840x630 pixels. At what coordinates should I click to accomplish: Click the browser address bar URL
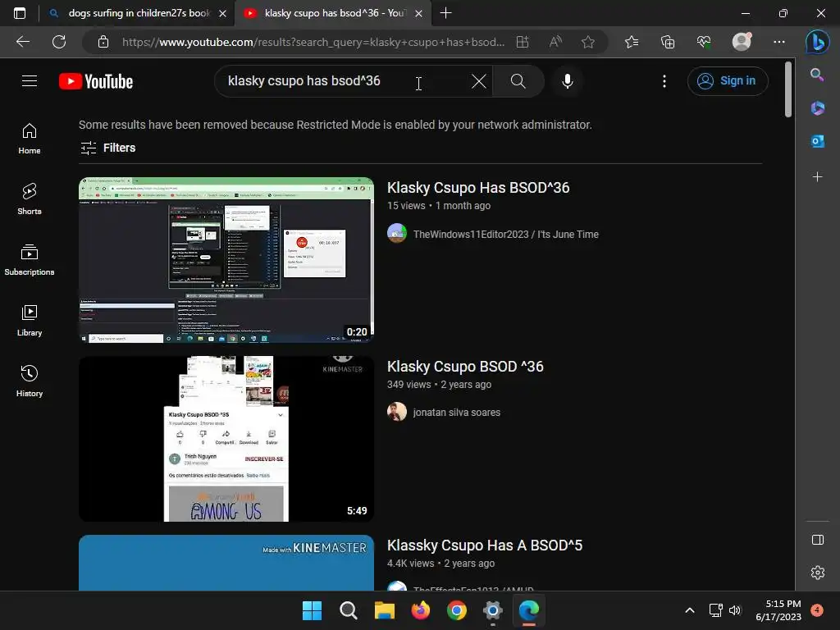coord(313,42)
